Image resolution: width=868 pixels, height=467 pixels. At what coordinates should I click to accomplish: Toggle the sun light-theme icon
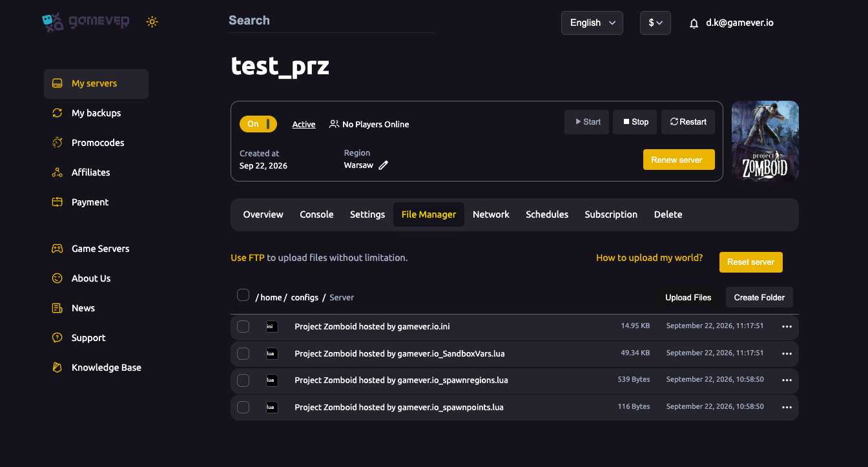152,22
